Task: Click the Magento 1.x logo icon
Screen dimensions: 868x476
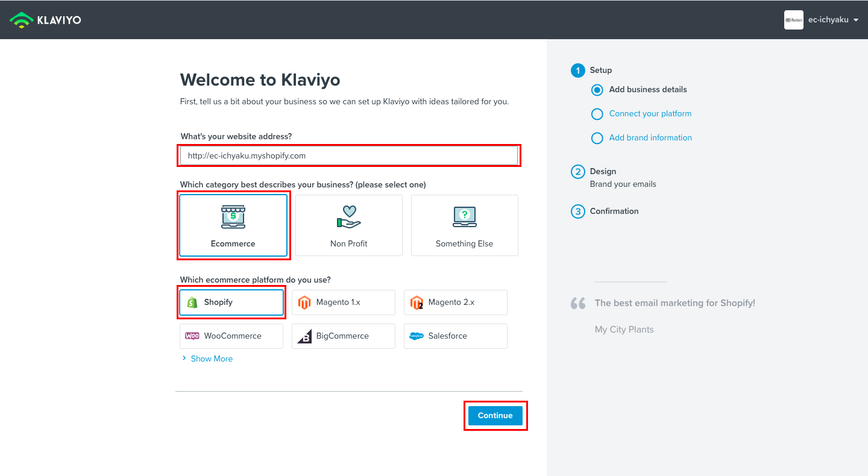Action: tap(304, 302)
